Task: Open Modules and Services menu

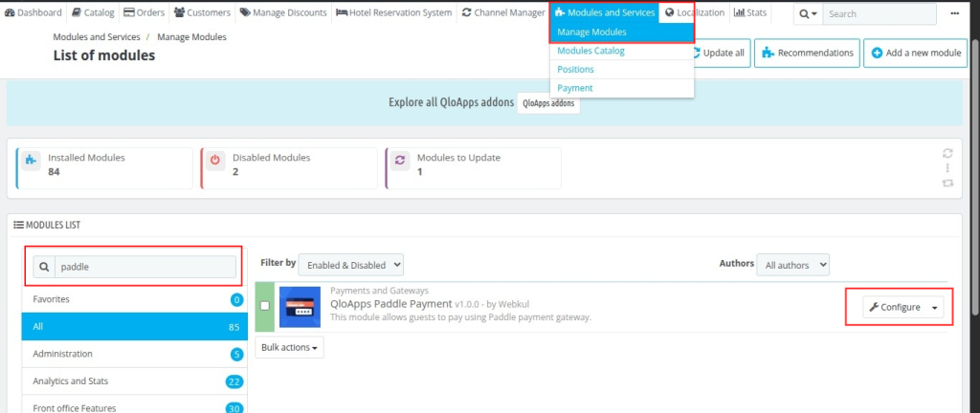Action: [x=605, y=12]
